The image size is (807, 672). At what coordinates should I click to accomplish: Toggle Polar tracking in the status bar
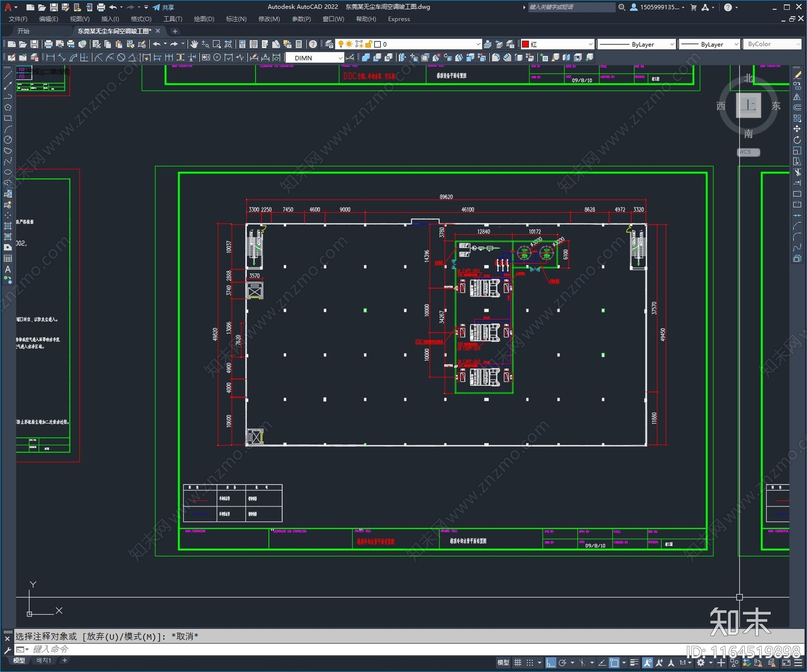tap(562, 662)
